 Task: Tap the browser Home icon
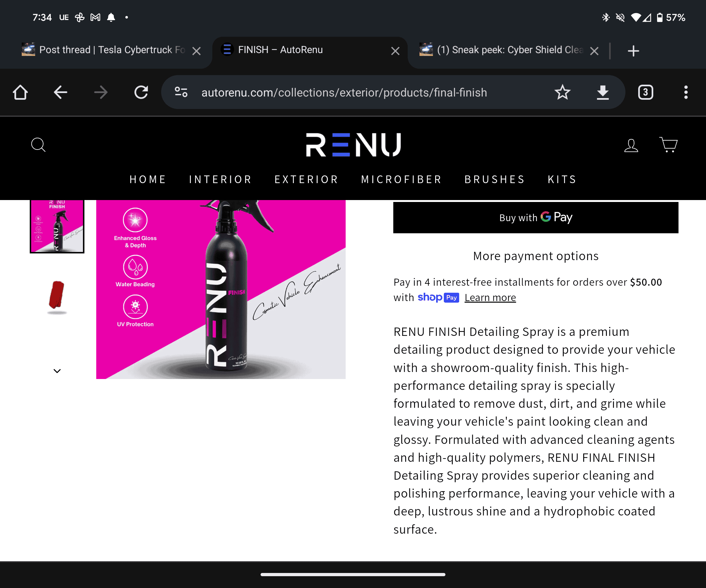tap(20, 92)
